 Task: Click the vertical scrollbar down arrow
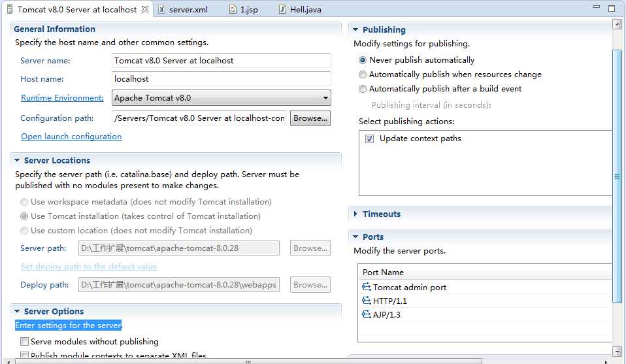(617, 351)
